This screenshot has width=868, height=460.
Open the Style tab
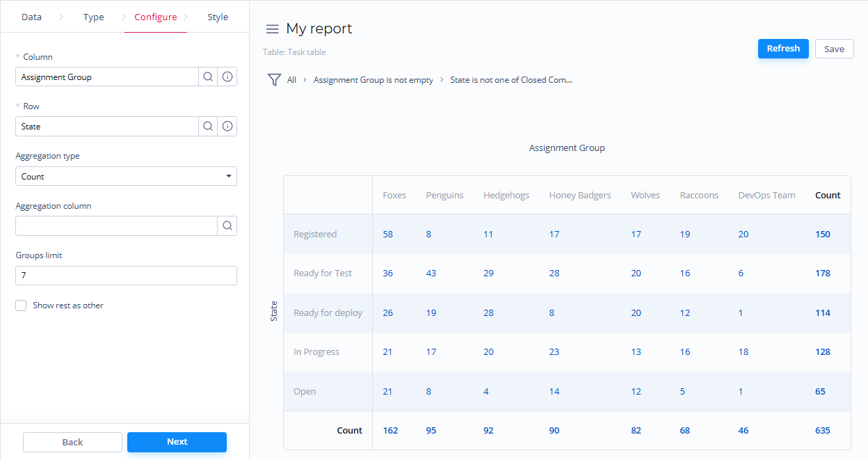click(x=218, y=17)
